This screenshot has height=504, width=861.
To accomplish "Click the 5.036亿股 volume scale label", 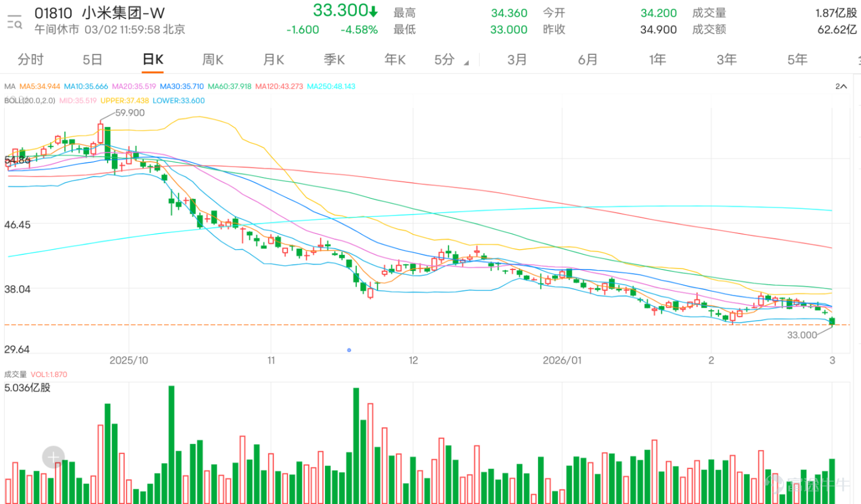I will (x=27, y=388).
